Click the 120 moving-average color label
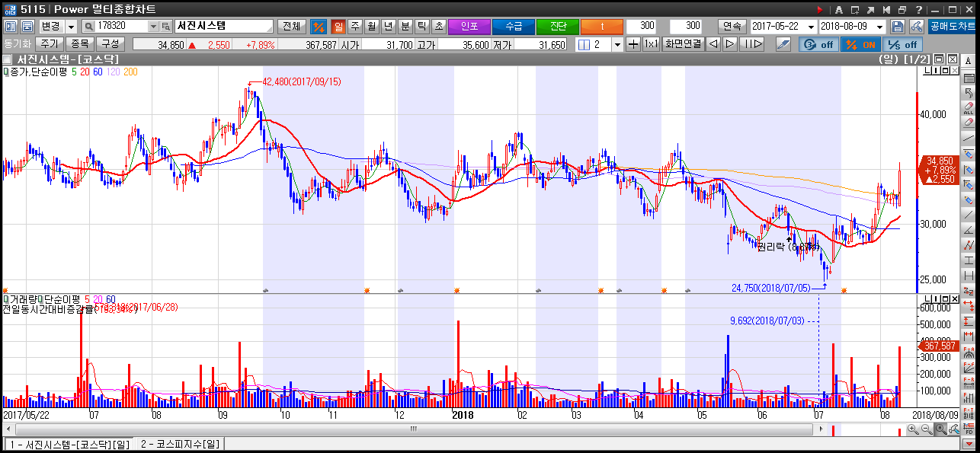Screen dimensions: 980x453 (112, 72)
